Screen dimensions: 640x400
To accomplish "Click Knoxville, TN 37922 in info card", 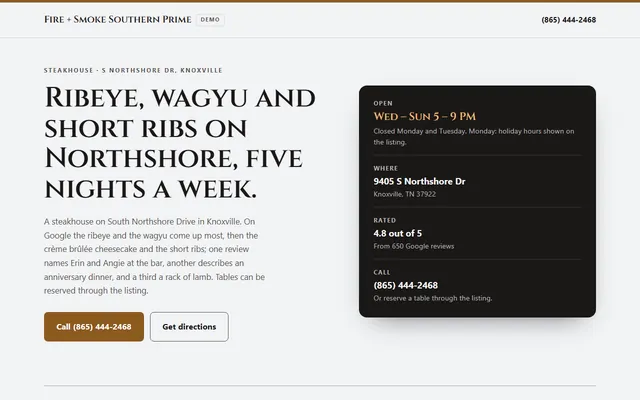I will coord(404,194).
